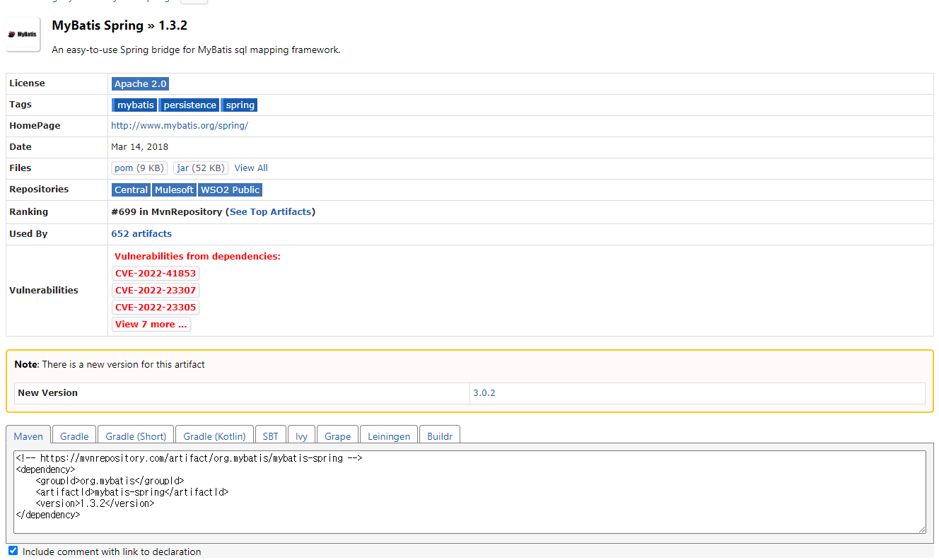Click the easy-to-use Spring bridge description text
Viewport: 939px width, 560px height.
(x=196, y=50)
